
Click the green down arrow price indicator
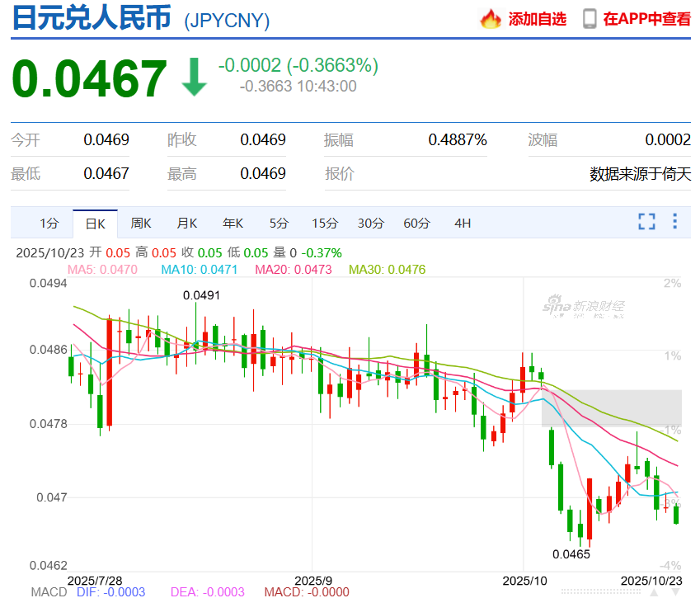click(x=194, y=77)
